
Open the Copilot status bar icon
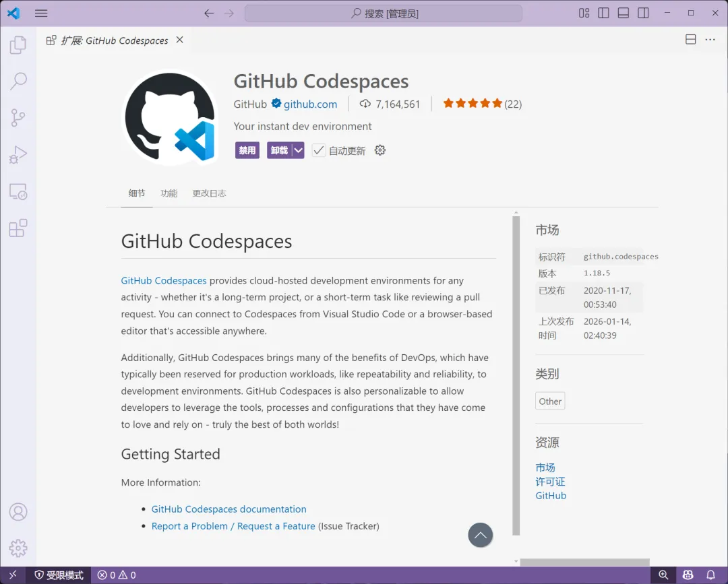tap(688, 575)
